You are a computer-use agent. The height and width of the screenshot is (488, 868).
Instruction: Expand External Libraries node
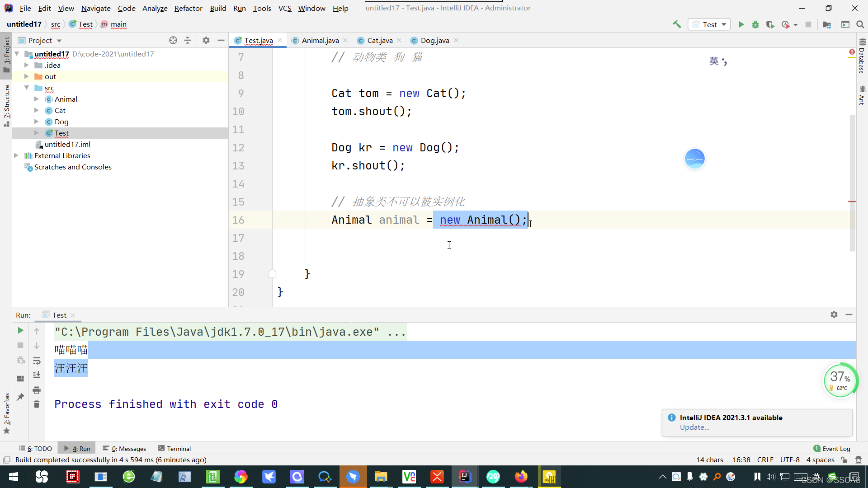coord(17,155)
